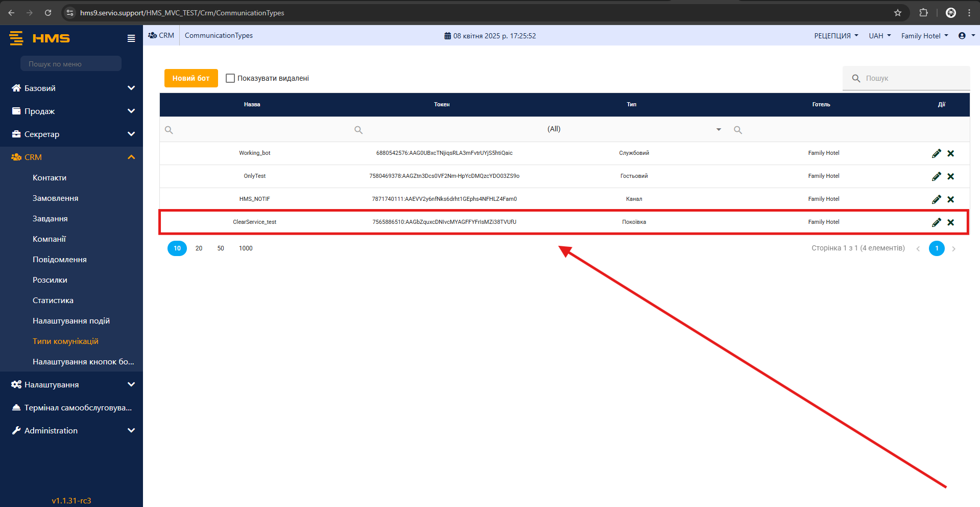Enable the Показувати видалені checkbox
This screenshot has width=980, height=507.
click(x=230, y=78)
